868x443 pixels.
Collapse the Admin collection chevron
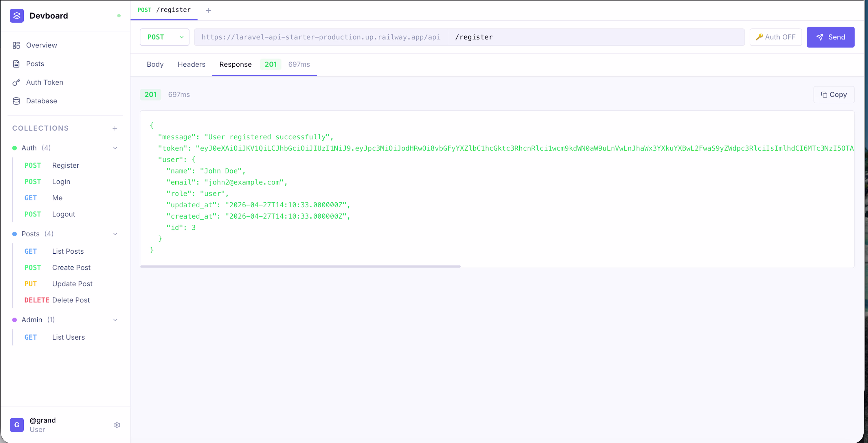tap(115, 320)
